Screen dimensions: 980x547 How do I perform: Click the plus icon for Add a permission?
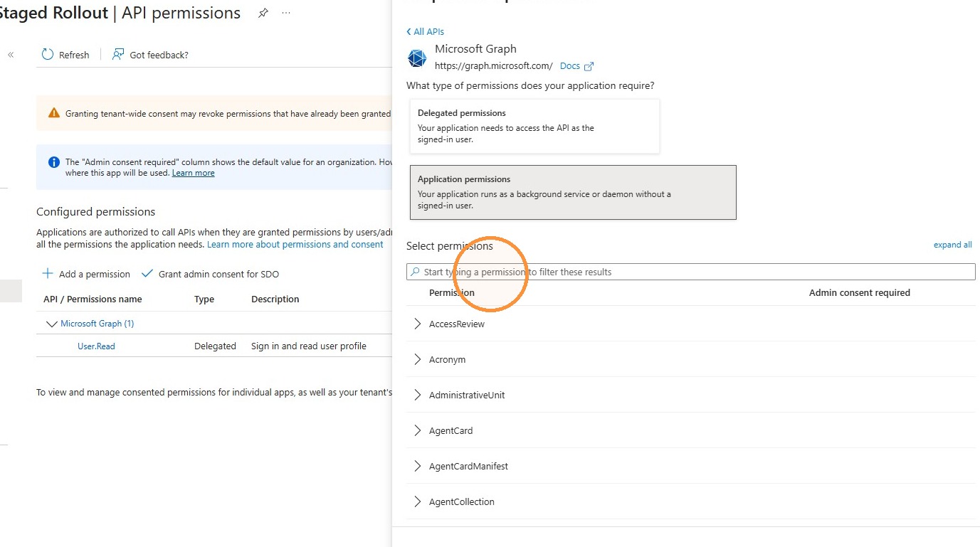coord(48,274)
